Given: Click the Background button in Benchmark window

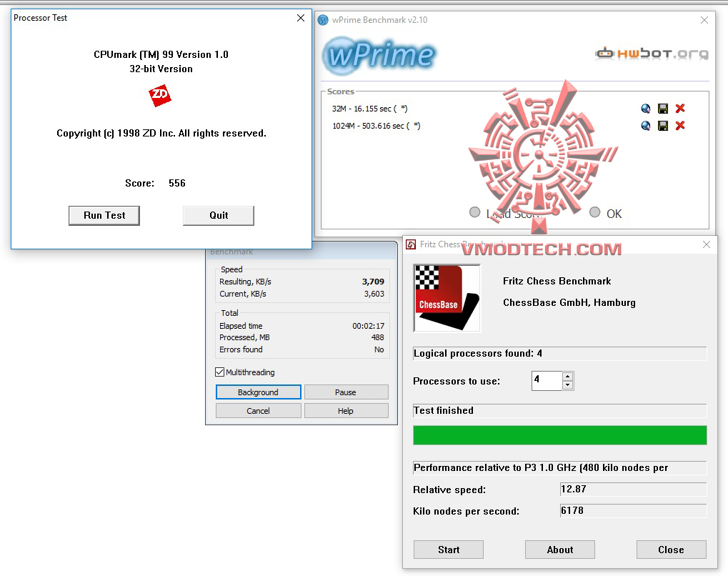Looking at the screenshot, I should point(258,392).
